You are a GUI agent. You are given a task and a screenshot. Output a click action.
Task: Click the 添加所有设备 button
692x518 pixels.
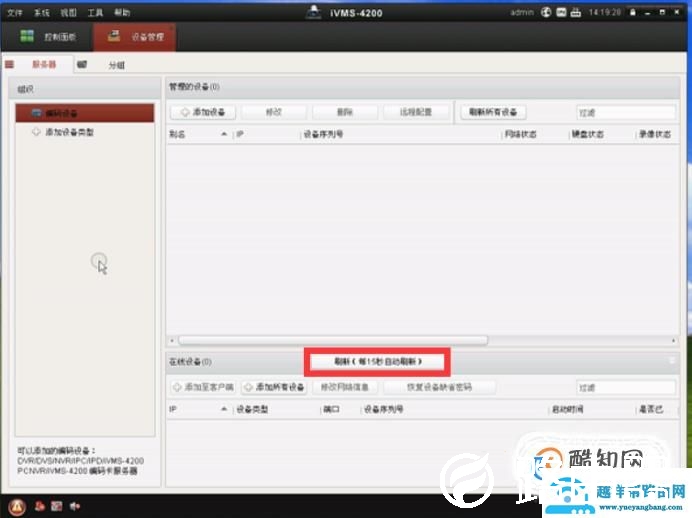click(x=274, y=387)
